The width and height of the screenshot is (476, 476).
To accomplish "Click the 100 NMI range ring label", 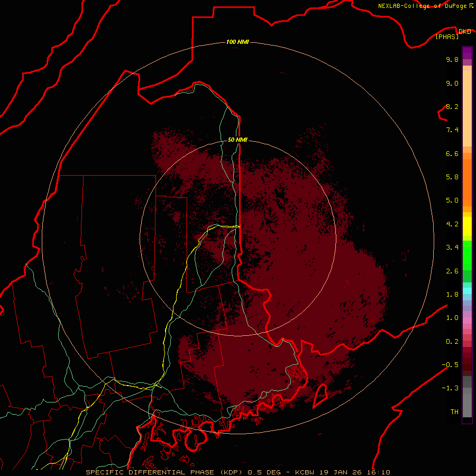I will pyautogui.click(x=237, y=42).
